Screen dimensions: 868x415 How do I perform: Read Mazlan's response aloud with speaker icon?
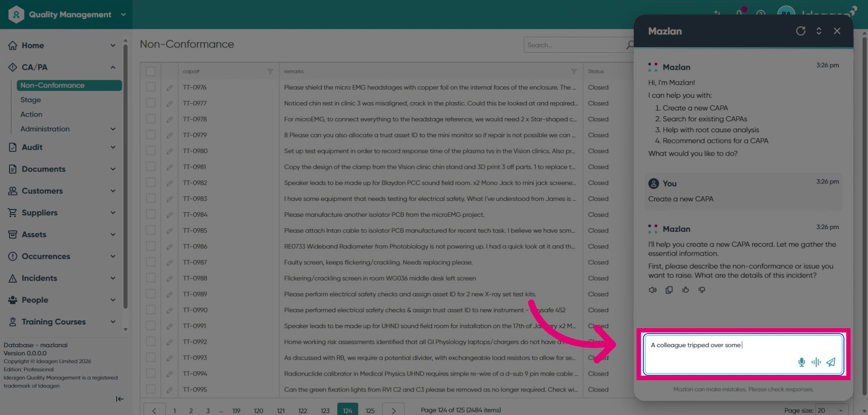[652, 290]
